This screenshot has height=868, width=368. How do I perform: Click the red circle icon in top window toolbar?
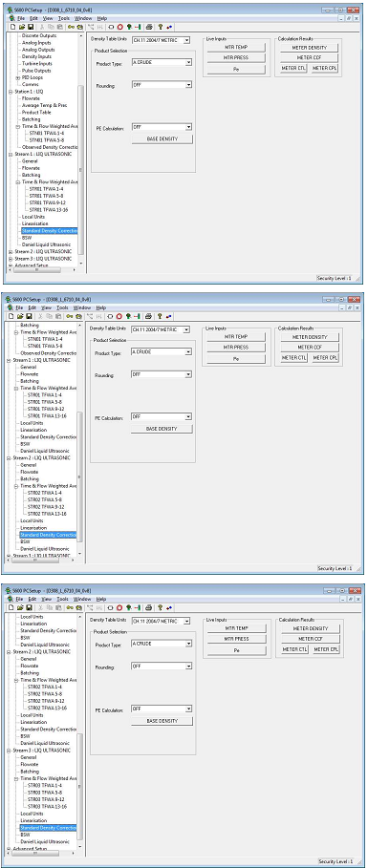coord(119,27)
